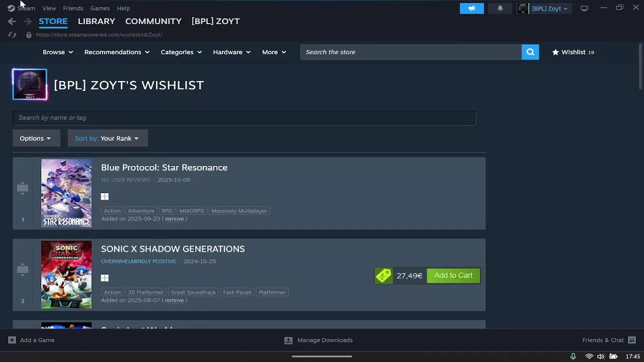
Task: Expand the More dropdown
Action: (x=274, y=52)
